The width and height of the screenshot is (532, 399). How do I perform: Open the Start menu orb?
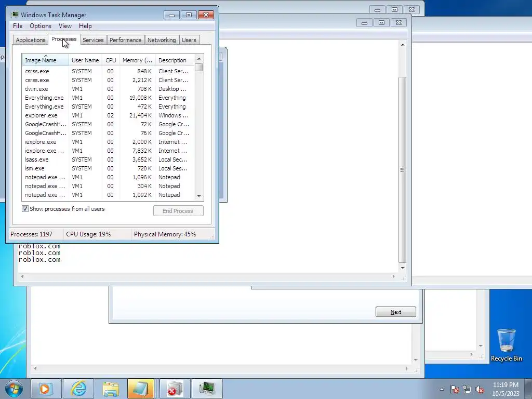tap(14, 389)
